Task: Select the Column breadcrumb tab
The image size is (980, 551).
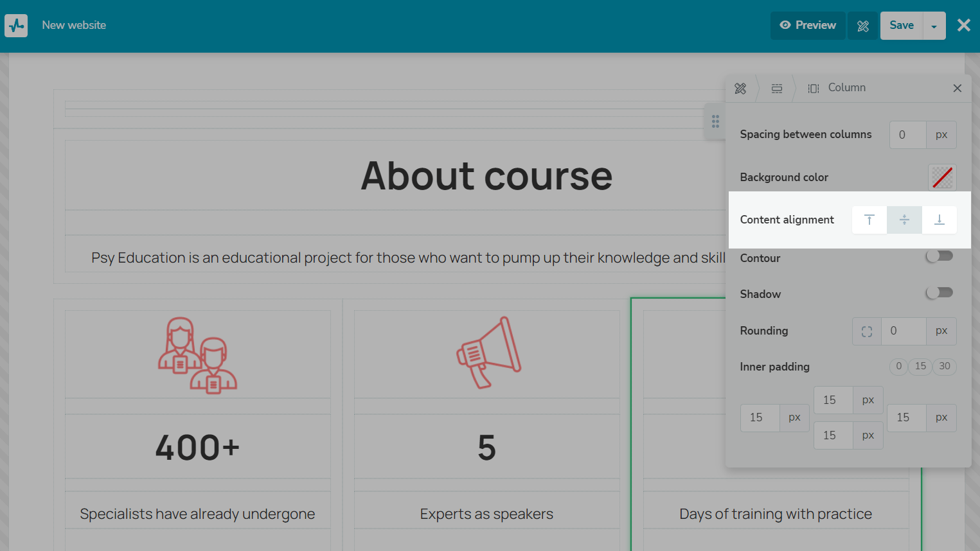Action: [x=837, y=88]
